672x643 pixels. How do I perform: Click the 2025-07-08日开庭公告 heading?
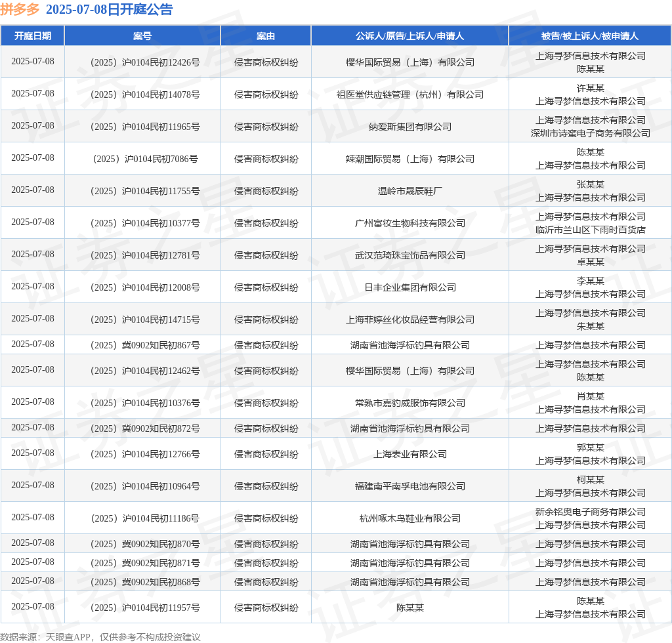(110, 9)
